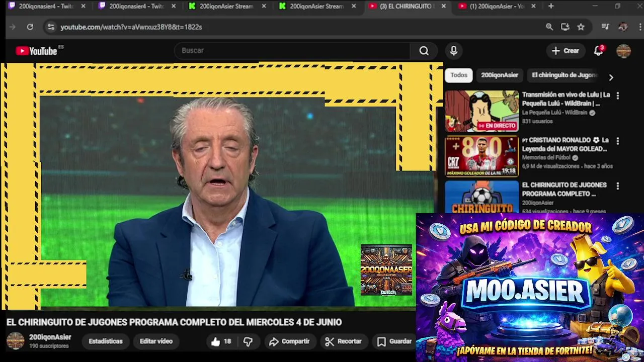Open the account avatar menu
Screen dimensions: 644x362
[x=623, y=51]
